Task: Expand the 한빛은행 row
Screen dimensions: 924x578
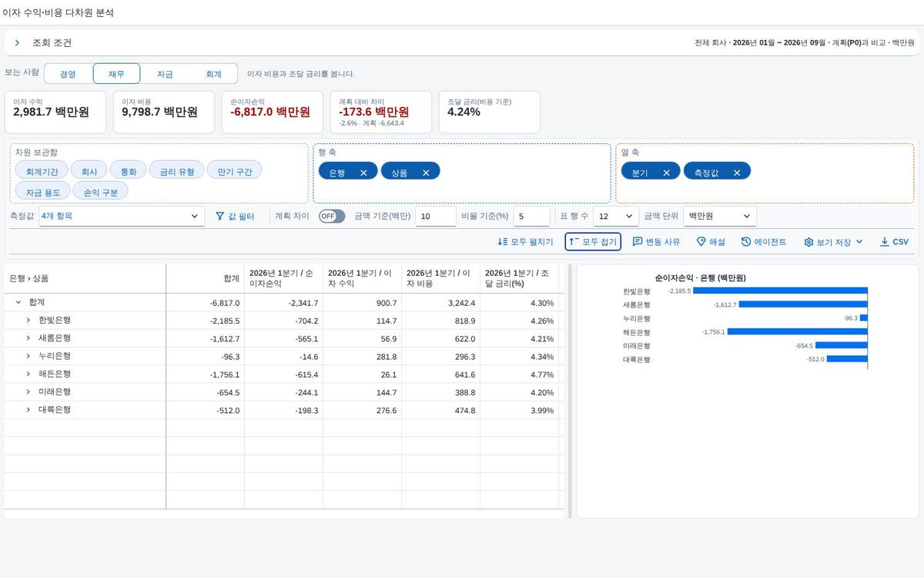Action: coord(28,321)
